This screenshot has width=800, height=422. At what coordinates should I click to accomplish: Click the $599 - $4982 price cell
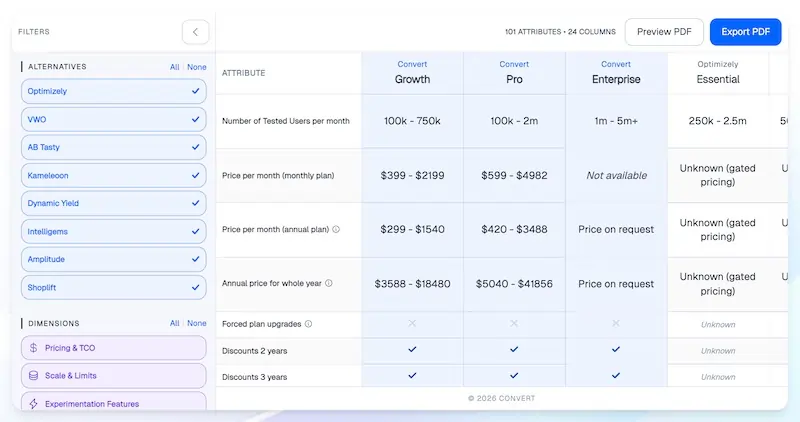[x=514, y=176]
